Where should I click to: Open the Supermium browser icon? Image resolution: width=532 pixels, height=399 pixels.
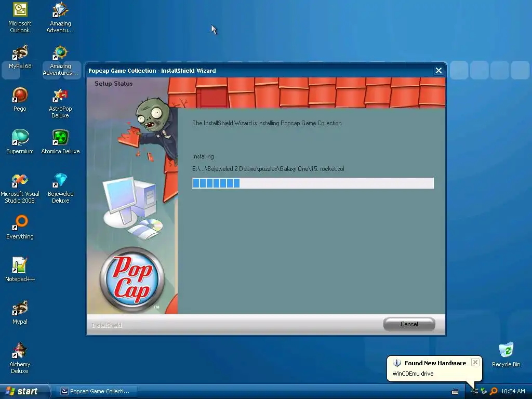(x=20, y=142)
